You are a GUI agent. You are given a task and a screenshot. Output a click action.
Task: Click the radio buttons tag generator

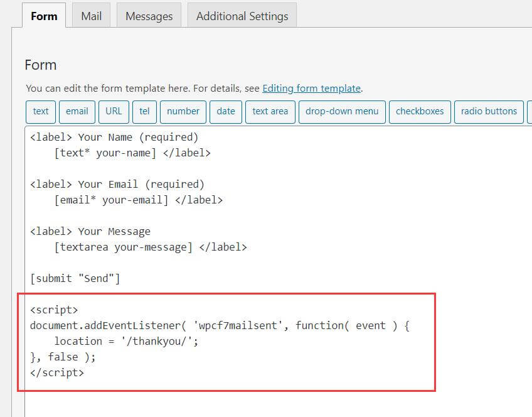(x=489, y=111)
